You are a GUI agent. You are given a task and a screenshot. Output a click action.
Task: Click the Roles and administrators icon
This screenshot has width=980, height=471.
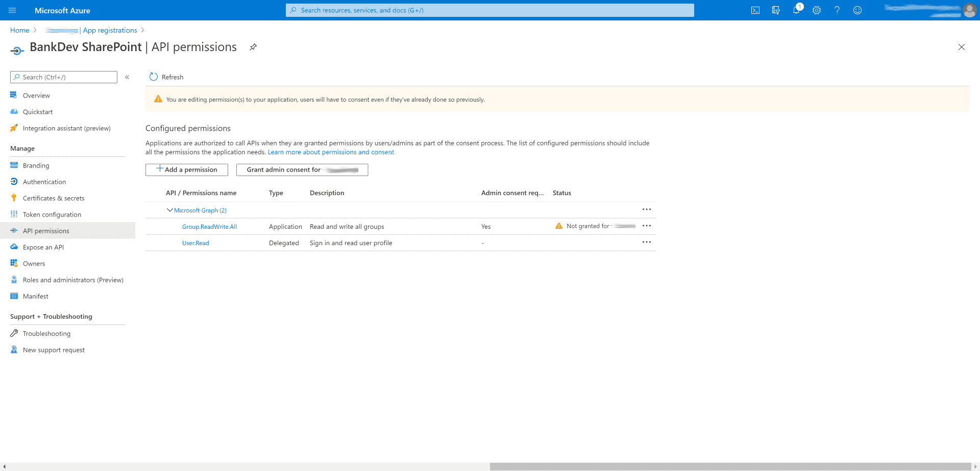(14, 279)
